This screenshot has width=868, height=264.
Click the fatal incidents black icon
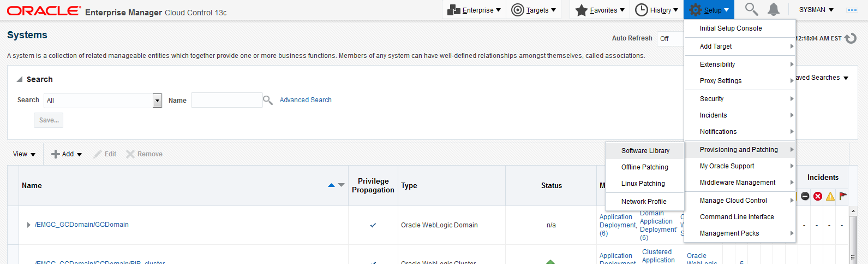pyautogui.click(x=805, y=196)
